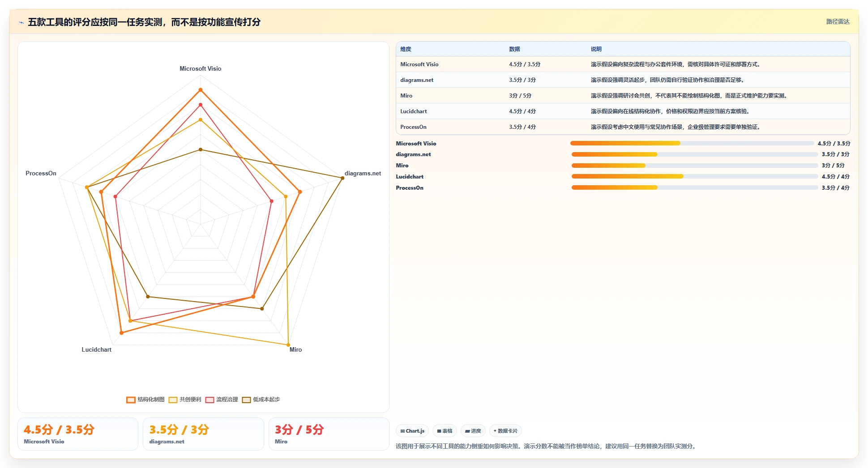Click the Miro progress bar
This screenshot has height=468, width=868.
click(x=695, y=166)
